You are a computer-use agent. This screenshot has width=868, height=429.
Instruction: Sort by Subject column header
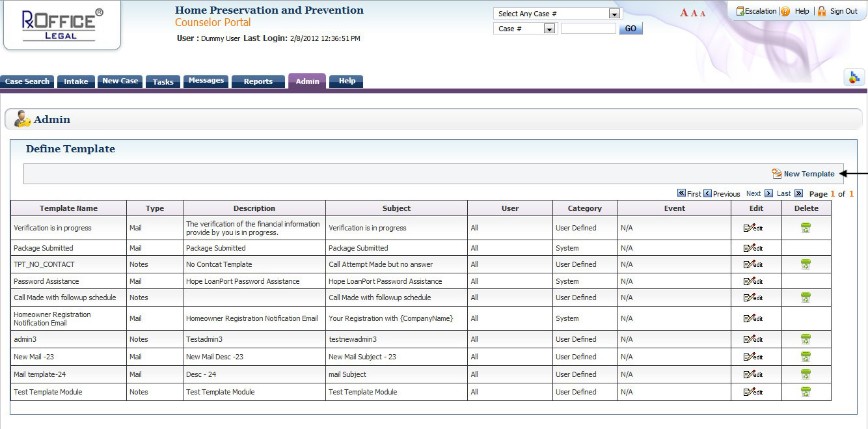pyautogui.click(x=396, y=208)
